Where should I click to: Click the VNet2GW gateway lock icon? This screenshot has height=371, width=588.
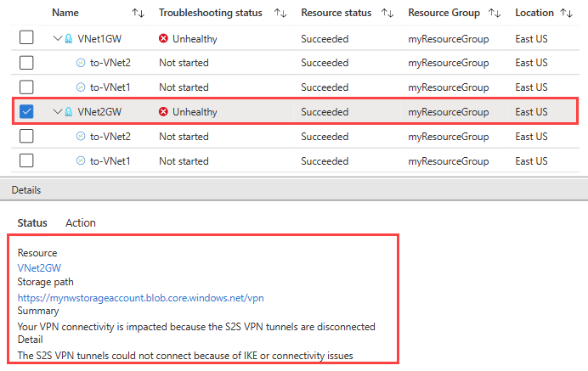tap(69, 112)
